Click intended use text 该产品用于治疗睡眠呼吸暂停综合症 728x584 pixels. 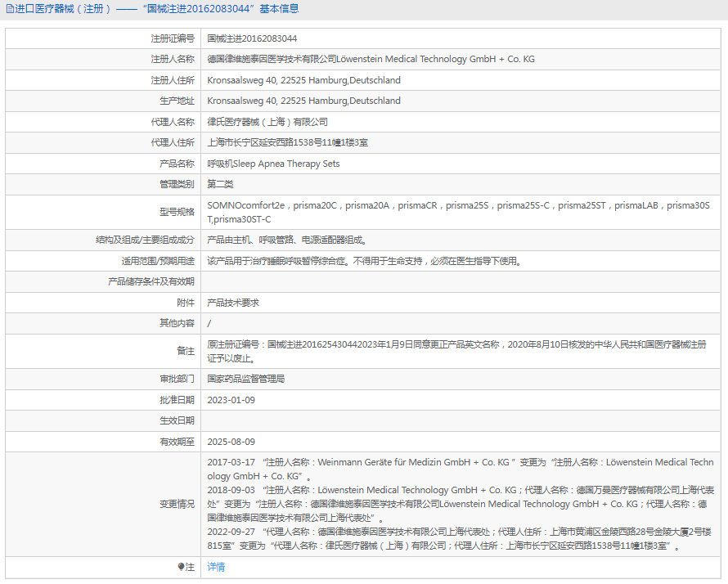[365, 261]
